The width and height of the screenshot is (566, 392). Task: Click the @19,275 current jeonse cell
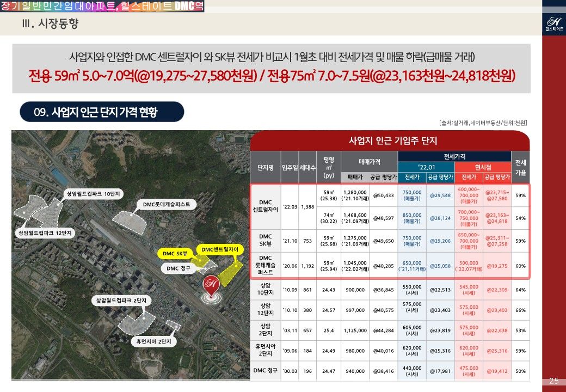pos(497,266)
